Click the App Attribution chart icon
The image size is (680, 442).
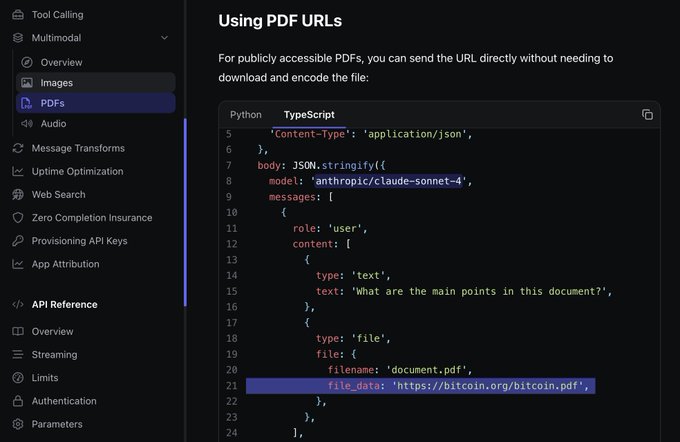(18, 264)
